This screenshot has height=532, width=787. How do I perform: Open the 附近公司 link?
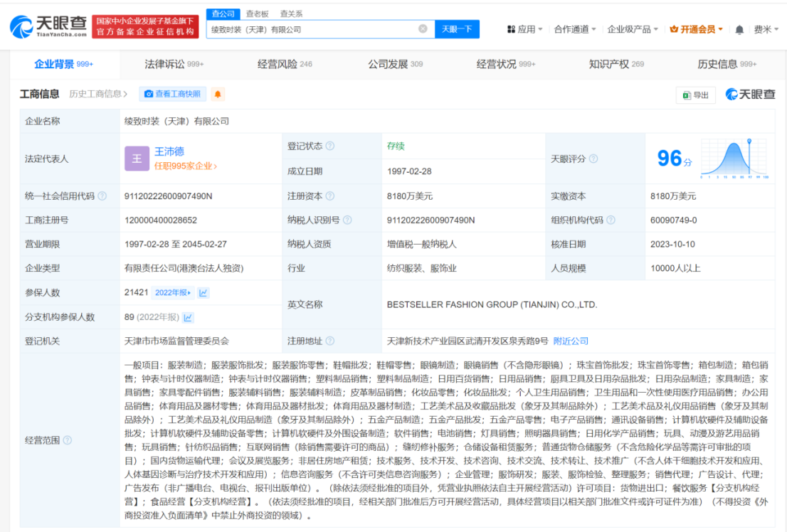[571, 341]
